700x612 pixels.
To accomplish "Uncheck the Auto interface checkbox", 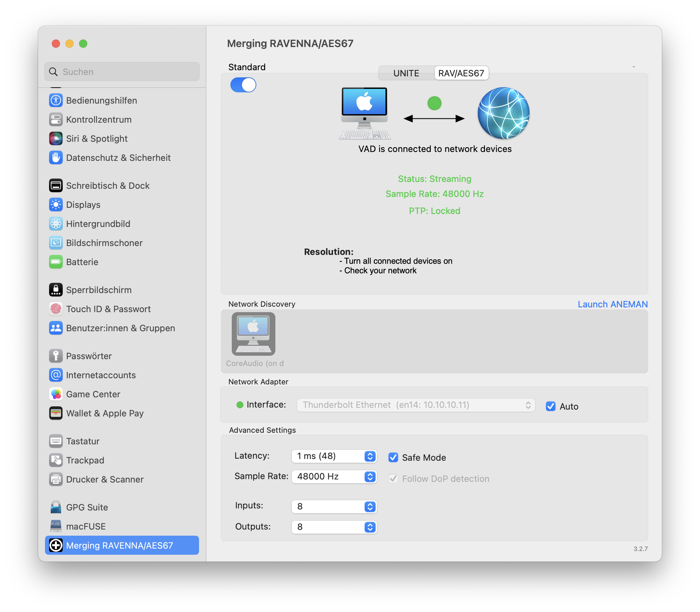I will click(550, 407).
